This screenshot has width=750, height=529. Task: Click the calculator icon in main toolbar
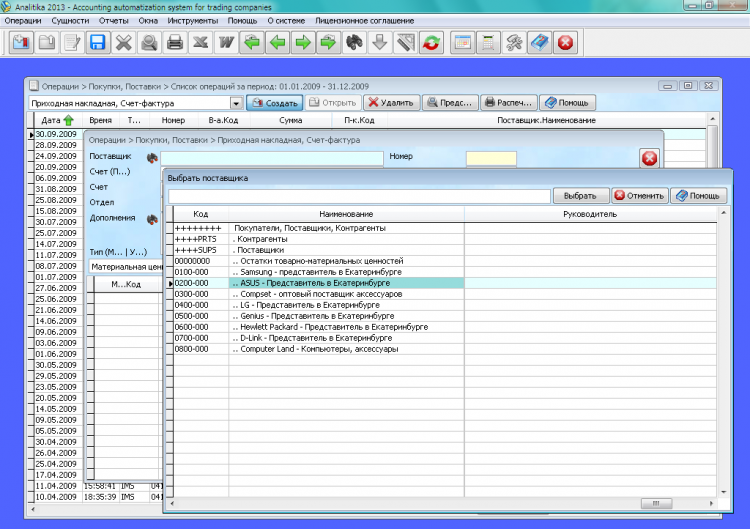click(x=487, y=43)
